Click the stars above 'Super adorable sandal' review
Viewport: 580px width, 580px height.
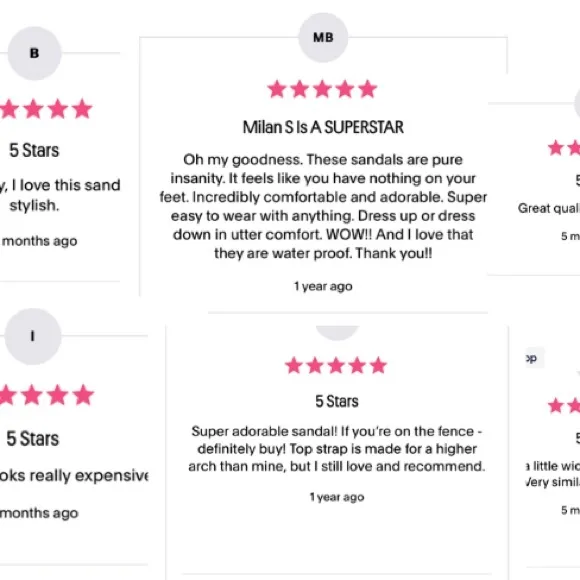[336, 365]
